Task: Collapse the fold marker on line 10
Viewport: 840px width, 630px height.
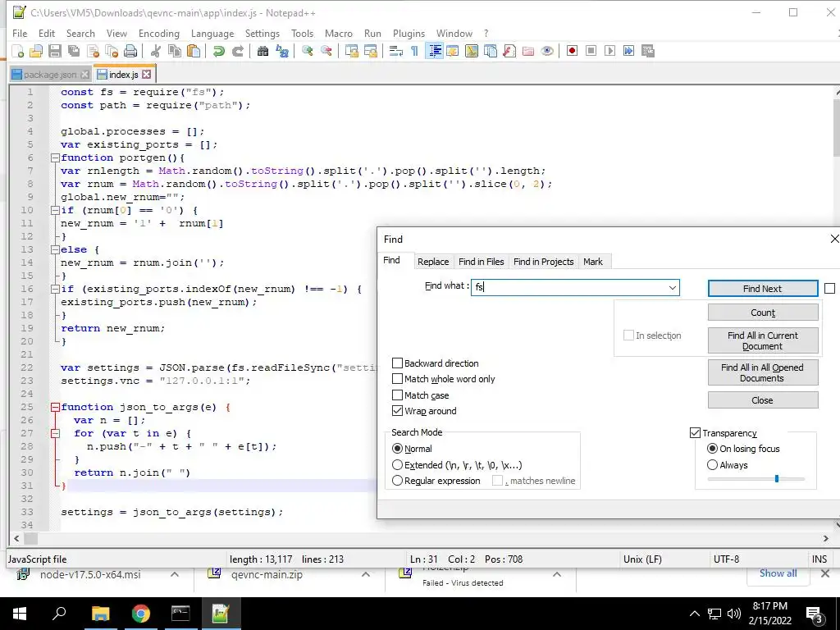Action: (55, 211)
